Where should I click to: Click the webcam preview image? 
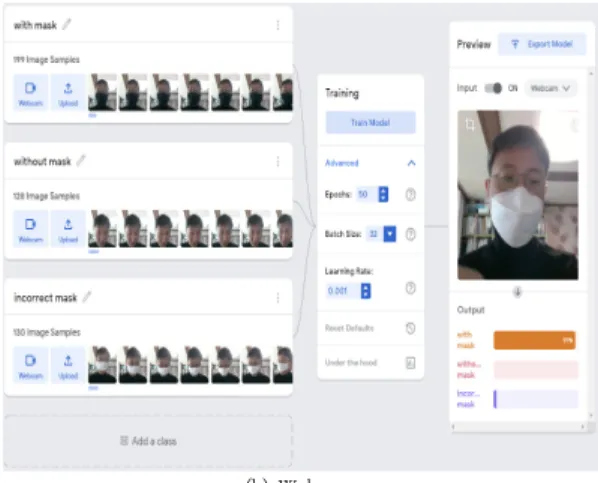pos(518,195)
